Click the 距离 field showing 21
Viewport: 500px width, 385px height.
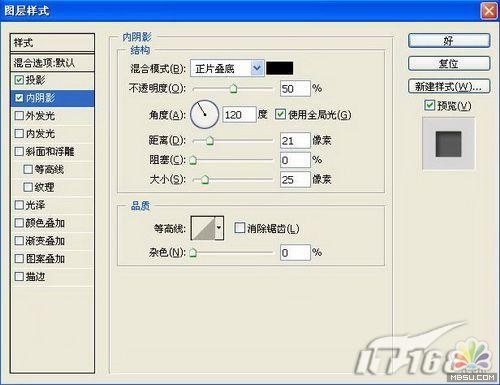[x=295, y=140]
